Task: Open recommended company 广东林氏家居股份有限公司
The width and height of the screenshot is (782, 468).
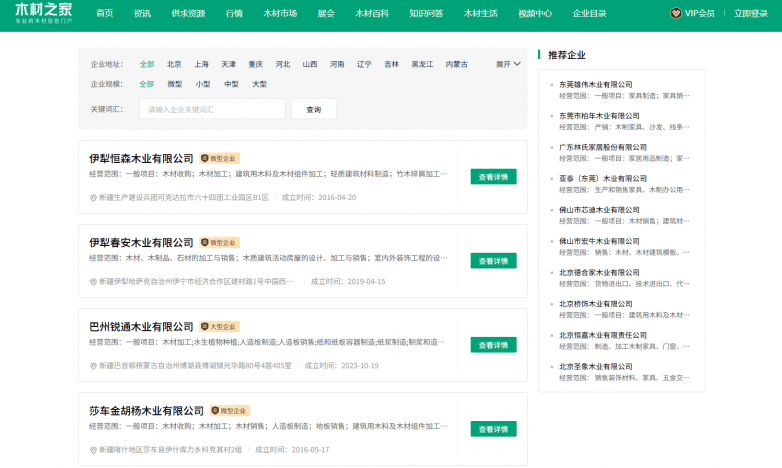Action: point(602,147)
